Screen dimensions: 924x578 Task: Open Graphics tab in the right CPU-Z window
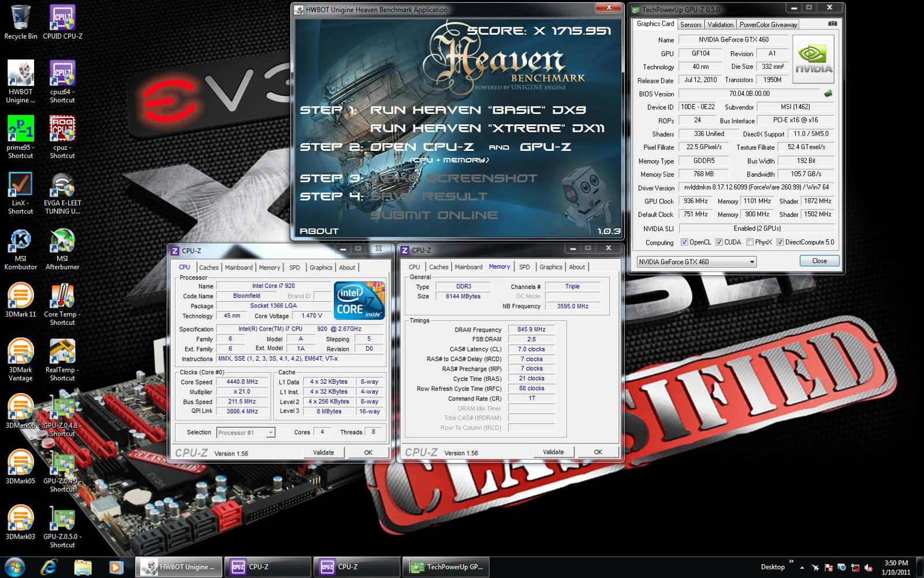550,267
